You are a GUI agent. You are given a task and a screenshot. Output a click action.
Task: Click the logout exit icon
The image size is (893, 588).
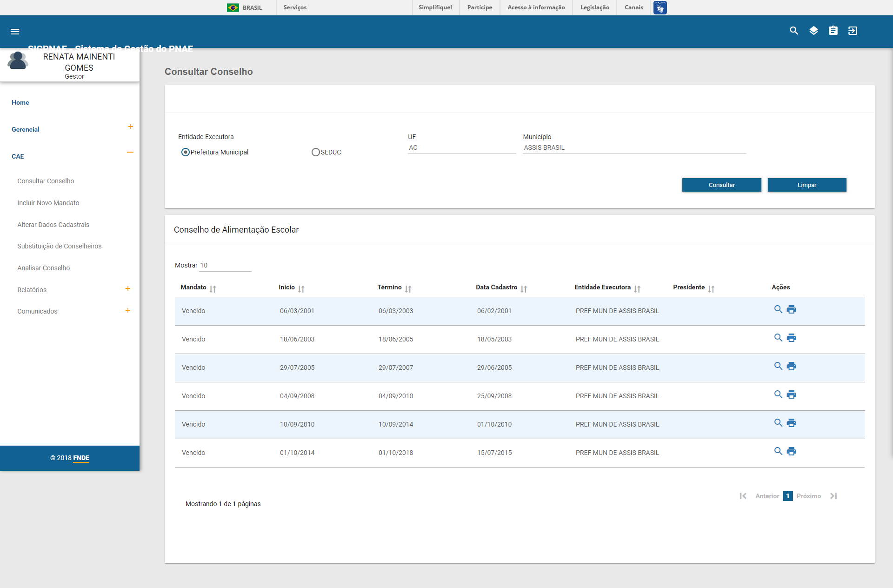(x=853, y=31)
